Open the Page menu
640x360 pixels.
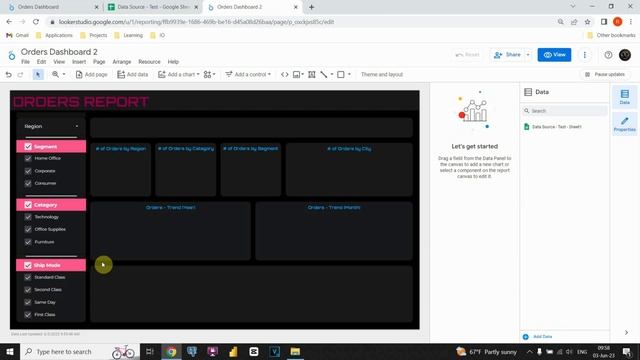(x=99, y=62)
